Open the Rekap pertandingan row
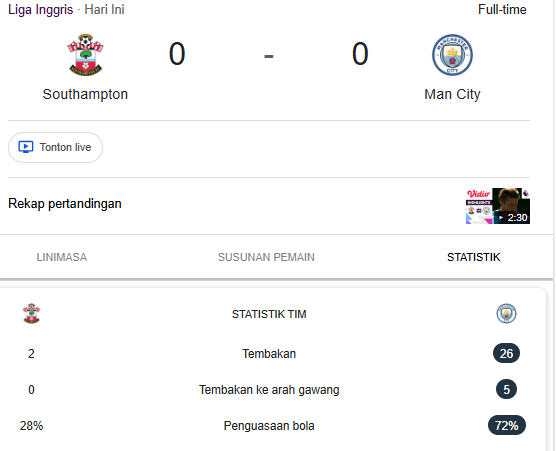The width and height of the screenshot is (556, 451). coord(269,206)
